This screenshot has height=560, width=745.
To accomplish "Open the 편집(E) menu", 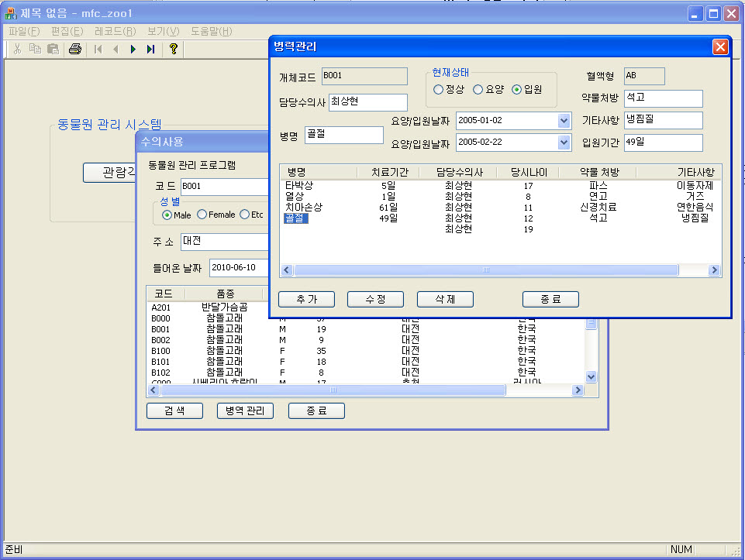I will tap(67, 31).
